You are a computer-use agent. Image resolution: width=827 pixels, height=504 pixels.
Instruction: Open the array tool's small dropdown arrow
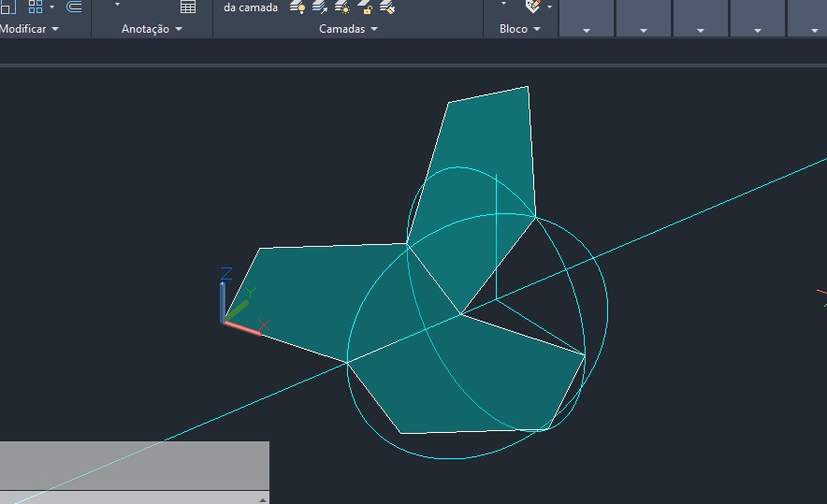tap(51, 7)
